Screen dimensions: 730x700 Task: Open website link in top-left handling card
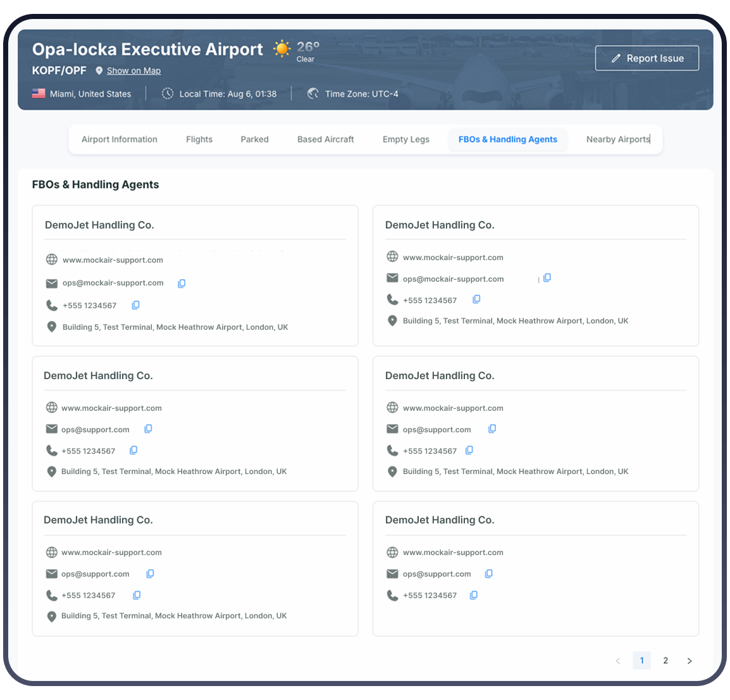pos(113,260)
